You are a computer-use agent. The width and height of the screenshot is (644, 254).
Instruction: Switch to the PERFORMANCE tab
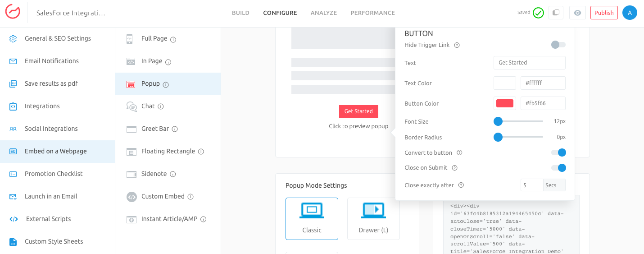373,13
